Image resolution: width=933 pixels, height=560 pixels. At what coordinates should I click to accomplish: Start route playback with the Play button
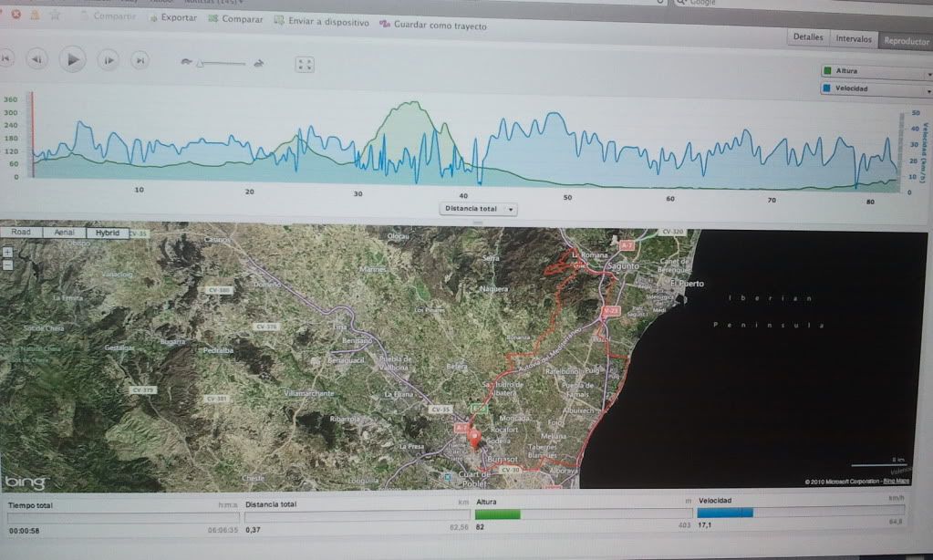73,59
